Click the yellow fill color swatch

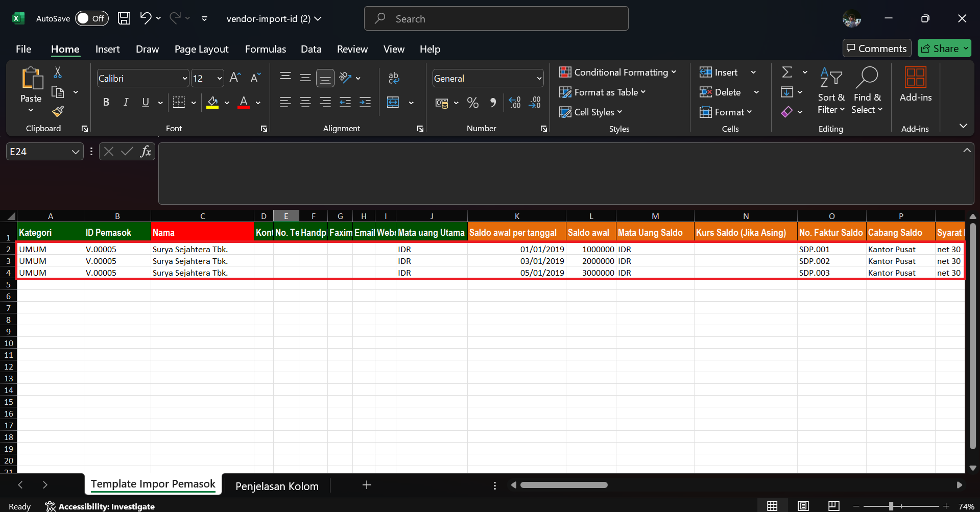(x=212, y=103)
